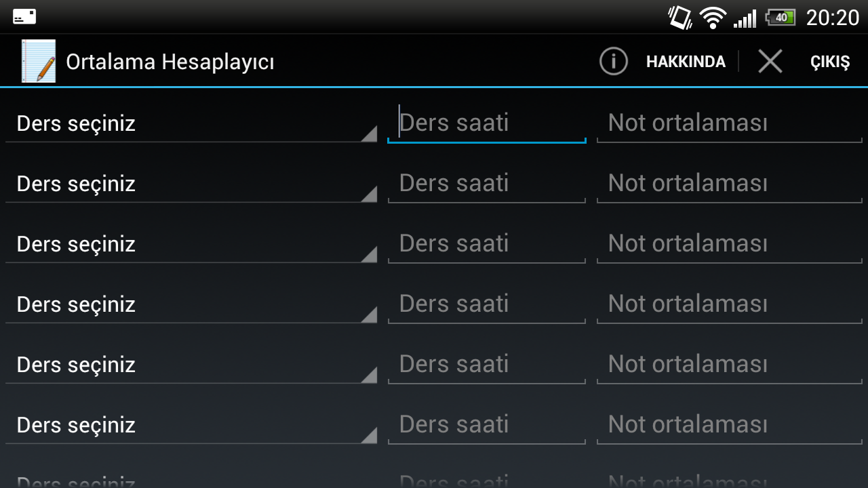Click the X exit icon
This screenshot has height=488, width=868.
click(x=770, y=62)
